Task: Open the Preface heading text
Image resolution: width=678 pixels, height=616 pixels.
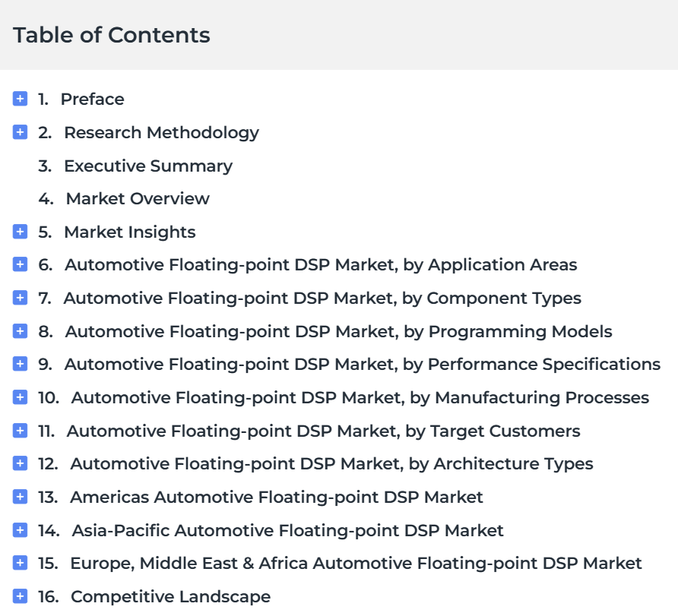Action: click(x=92, y=100)
